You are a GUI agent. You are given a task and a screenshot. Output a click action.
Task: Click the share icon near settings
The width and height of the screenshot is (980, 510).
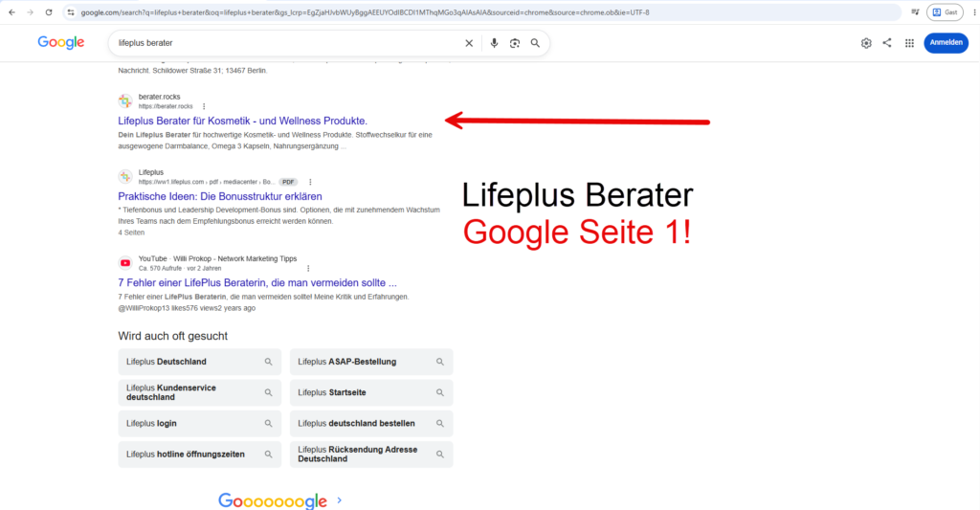click(x=887, y=42)
